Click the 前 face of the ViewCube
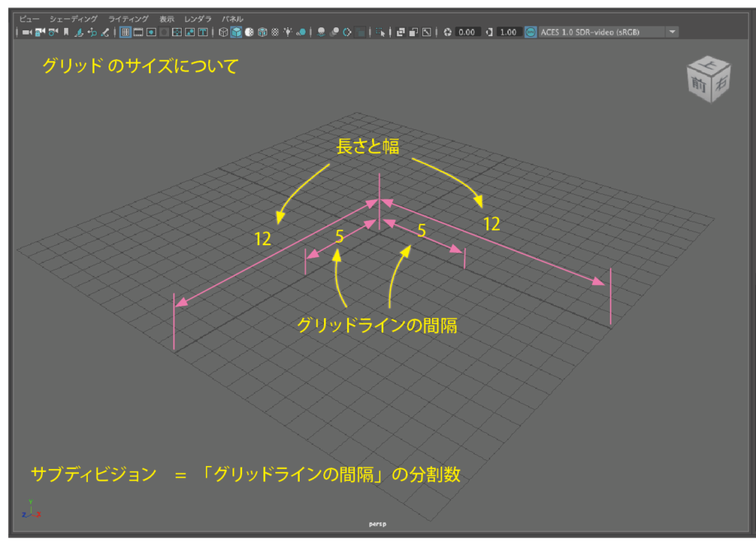The width and height of the screenshot is (756, 545). (697, 84)
